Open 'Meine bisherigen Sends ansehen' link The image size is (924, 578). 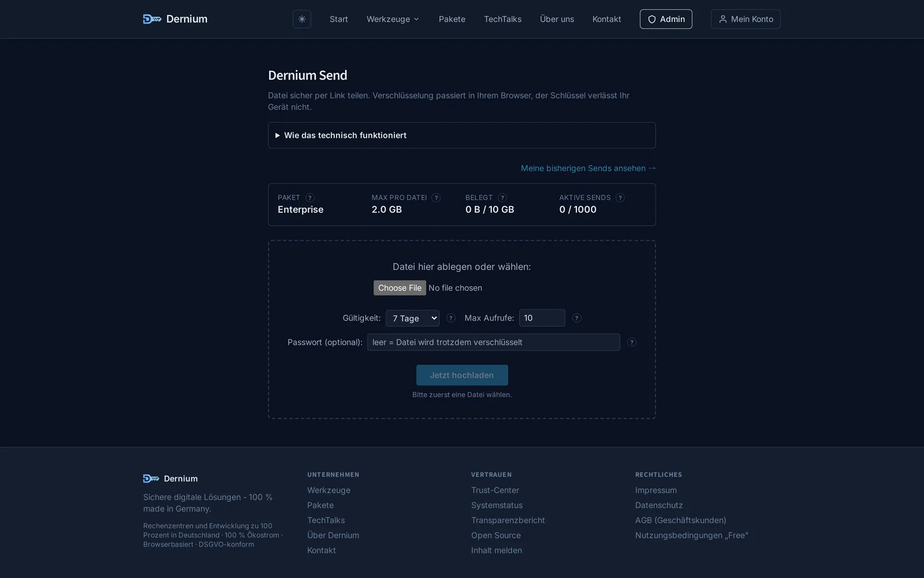(588, 168)
